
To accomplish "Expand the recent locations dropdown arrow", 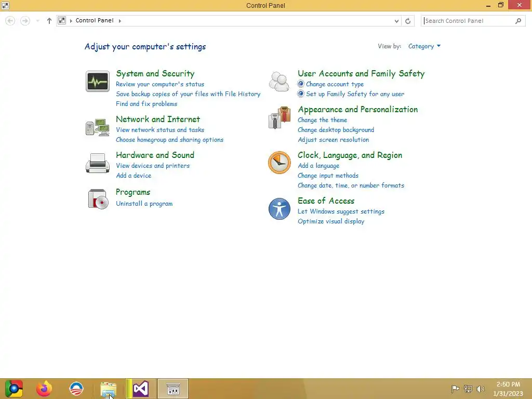I will pyautogui.click(x=37, y=21).
